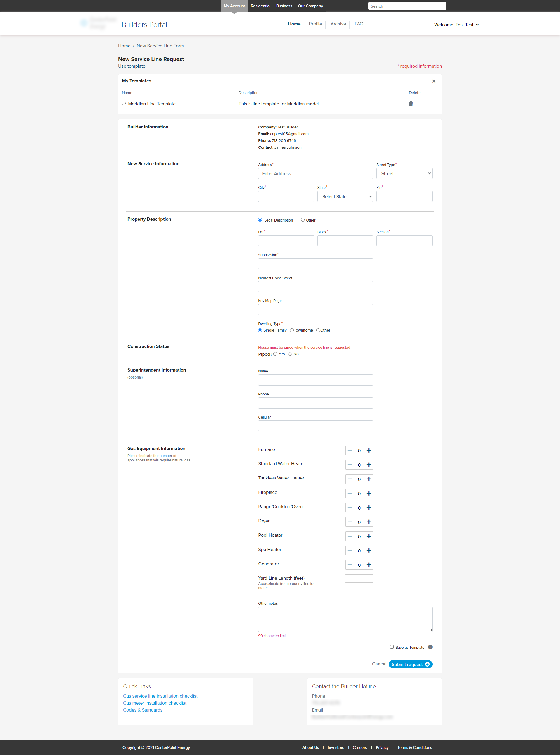
Task: Enable the Save as Template checkbox
Action: 392,647
